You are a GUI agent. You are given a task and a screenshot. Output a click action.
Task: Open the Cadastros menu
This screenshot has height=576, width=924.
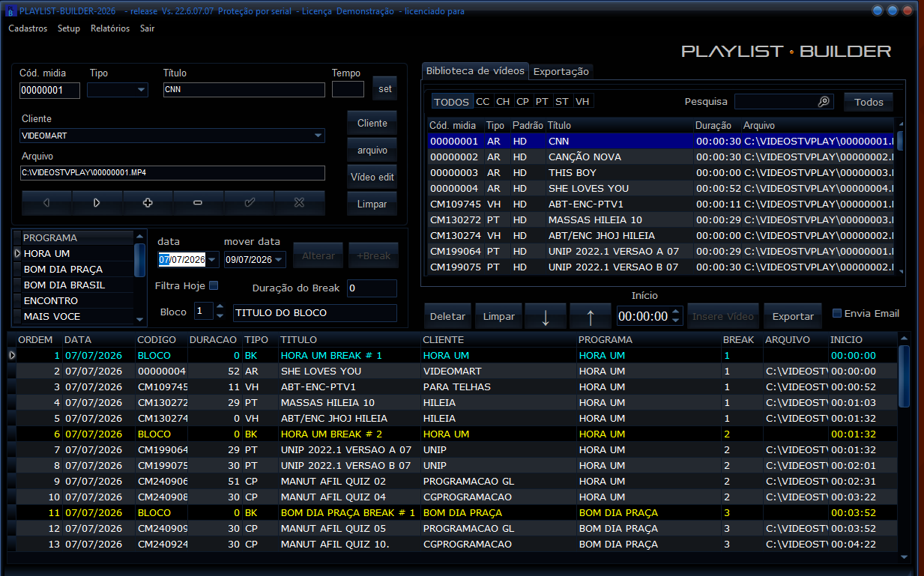click(x=28, y=28)
